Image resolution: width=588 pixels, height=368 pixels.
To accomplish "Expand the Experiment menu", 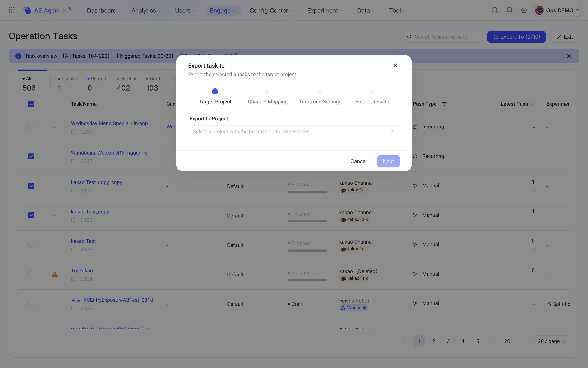I will (325, 10).
